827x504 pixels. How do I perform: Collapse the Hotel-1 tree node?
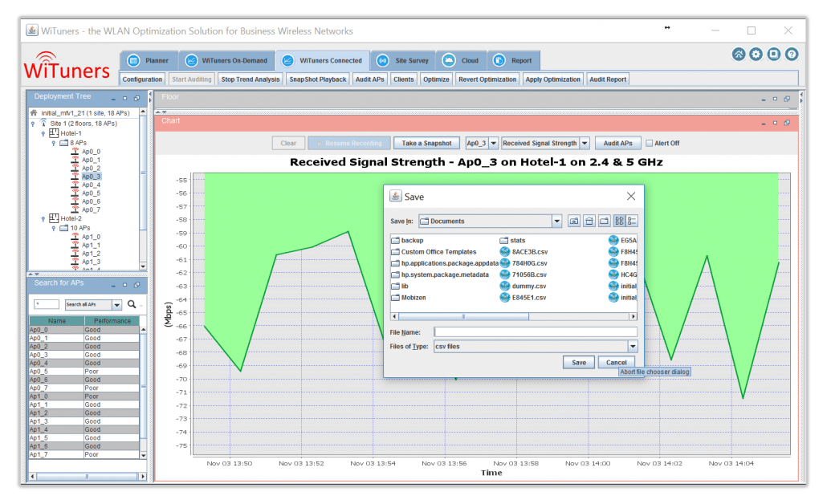tap(43, 134)
